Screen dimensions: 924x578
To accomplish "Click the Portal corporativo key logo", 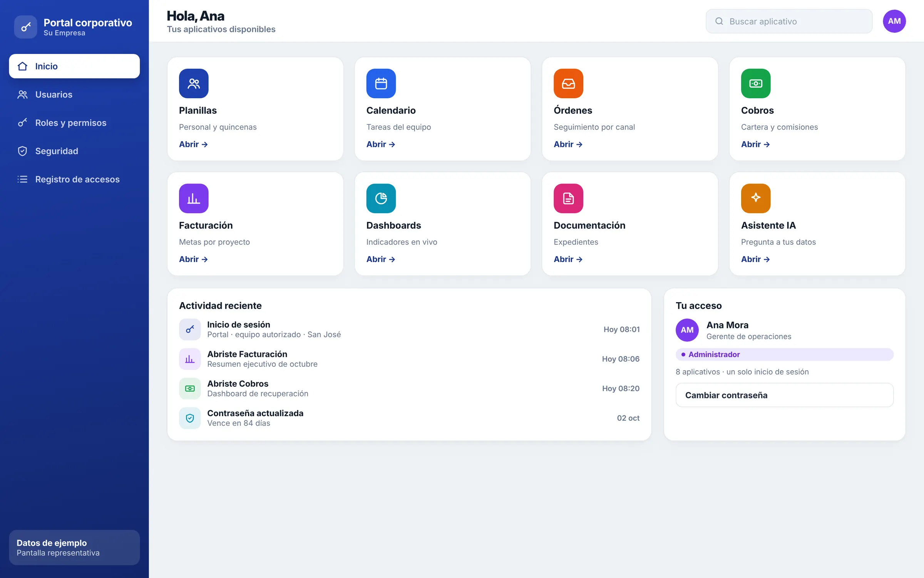I will [x=26, y=27].
